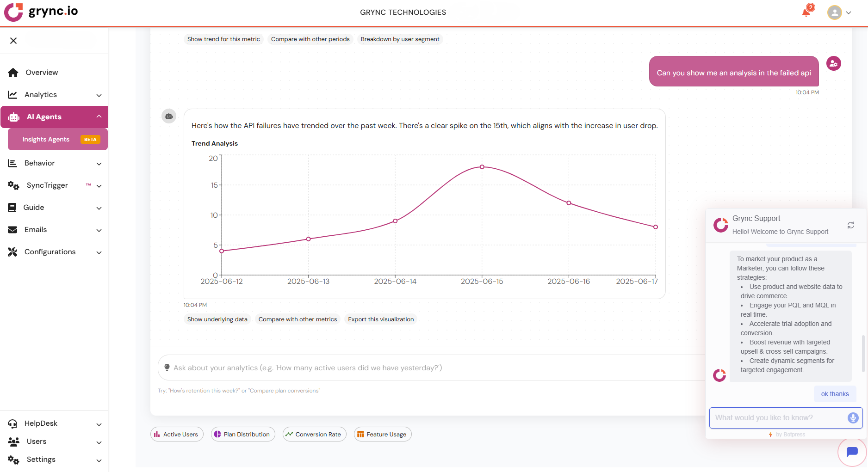Focus the Ask about your analytics input
Viewport: 868px width, 472px height.
tap(430, 368)
